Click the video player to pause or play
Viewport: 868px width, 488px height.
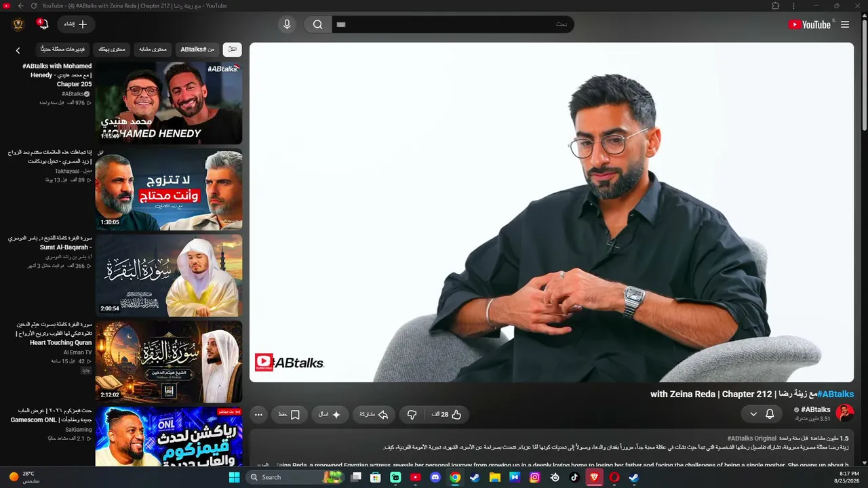click(x=551, y=212)
